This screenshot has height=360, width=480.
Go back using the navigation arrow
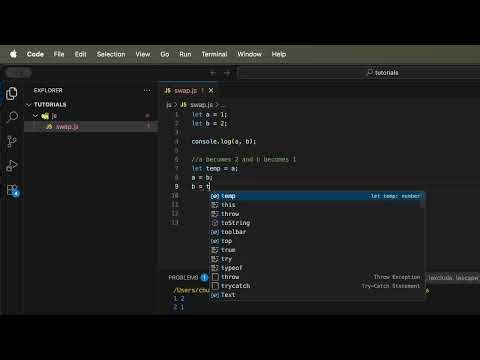coord(212,73)
